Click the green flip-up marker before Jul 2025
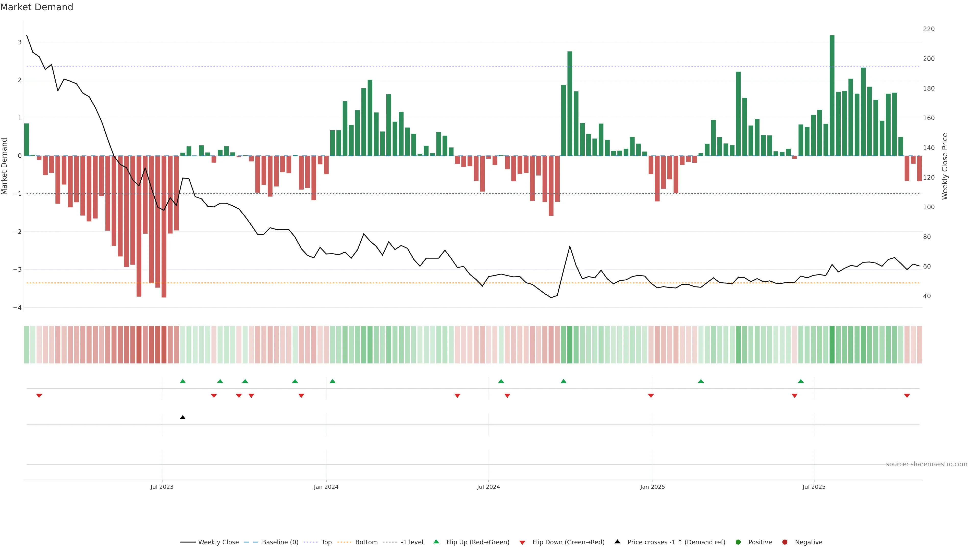This screenshot has height=551, width=980. [801, 381]
